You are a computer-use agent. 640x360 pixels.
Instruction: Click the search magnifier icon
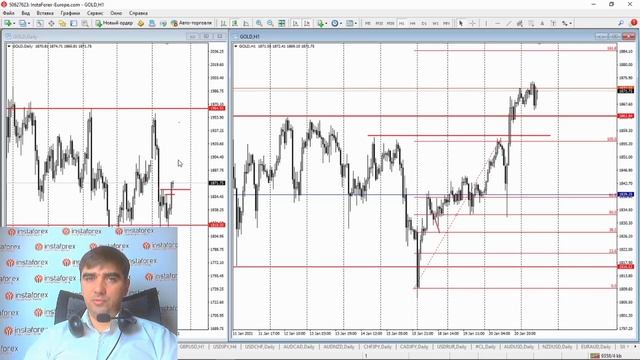click(x=621, y=23)
